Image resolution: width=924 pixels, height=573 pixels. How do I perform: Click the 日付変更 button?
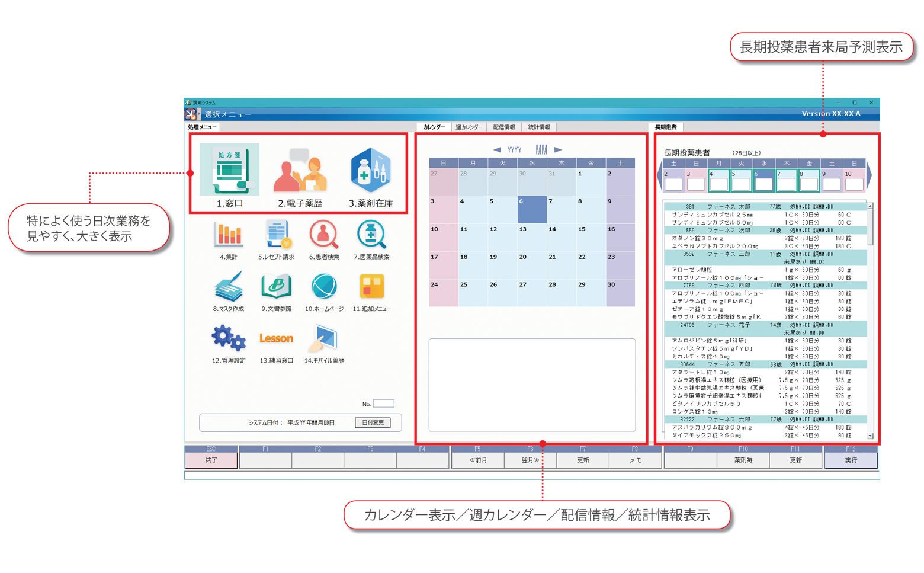click(x=373, y=422)
